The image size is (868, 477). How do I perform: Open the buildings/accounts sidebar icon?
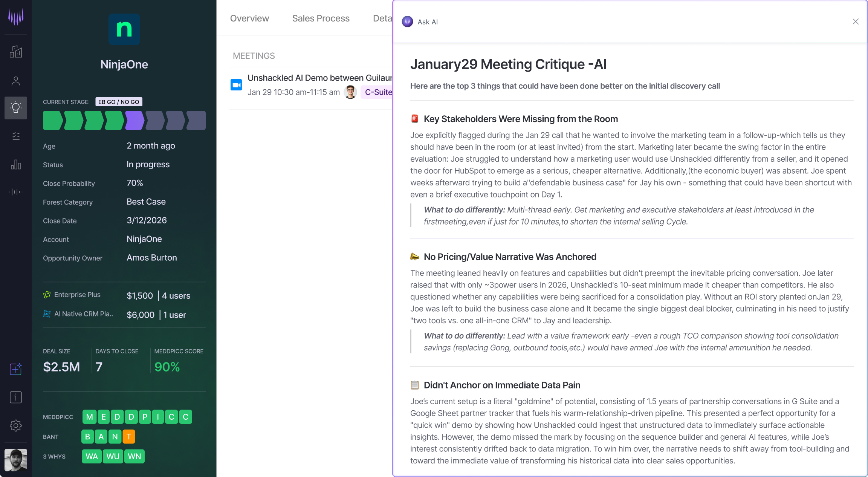click(x=16, y=52)
